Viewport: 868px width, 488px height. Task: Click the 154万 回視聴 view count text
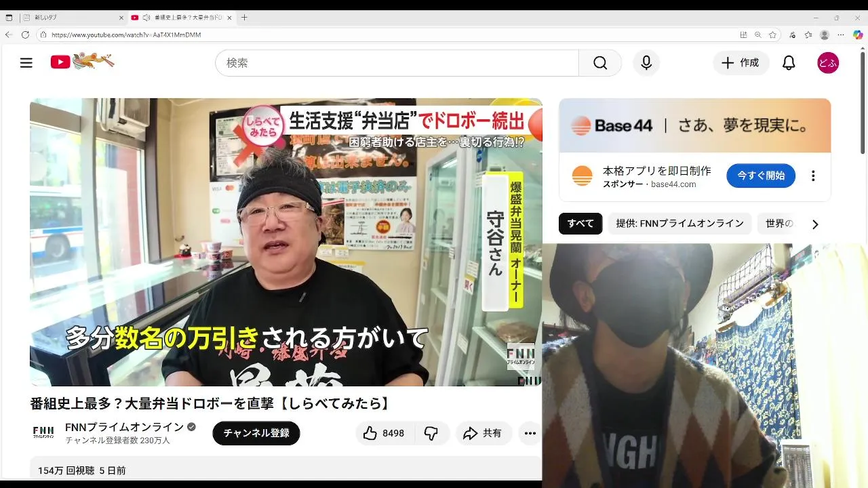tap(66, 470)
